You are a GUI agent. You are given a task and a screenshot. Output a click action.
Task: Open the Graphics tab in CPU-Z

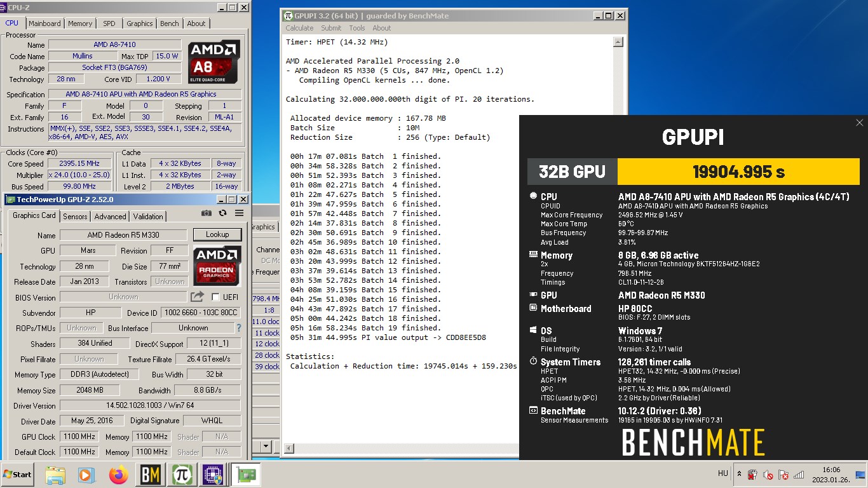(140, 24)
